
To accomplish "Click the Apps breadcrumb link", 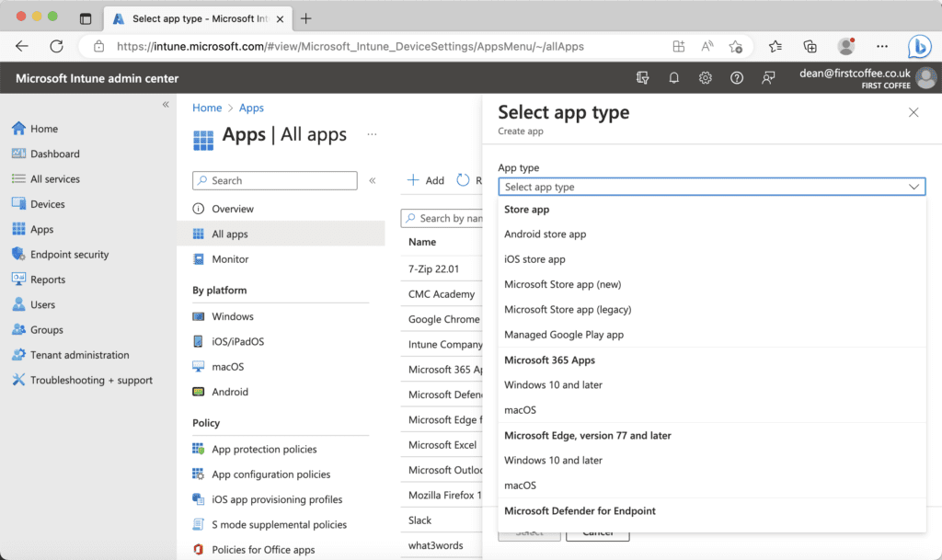I will coord(251,108).
